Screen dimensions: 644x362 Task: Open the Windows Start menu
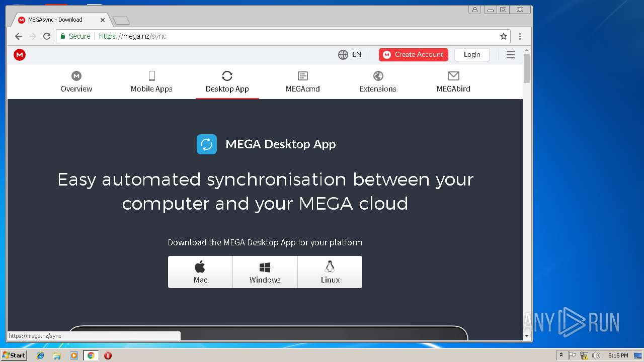coord(14,355)
